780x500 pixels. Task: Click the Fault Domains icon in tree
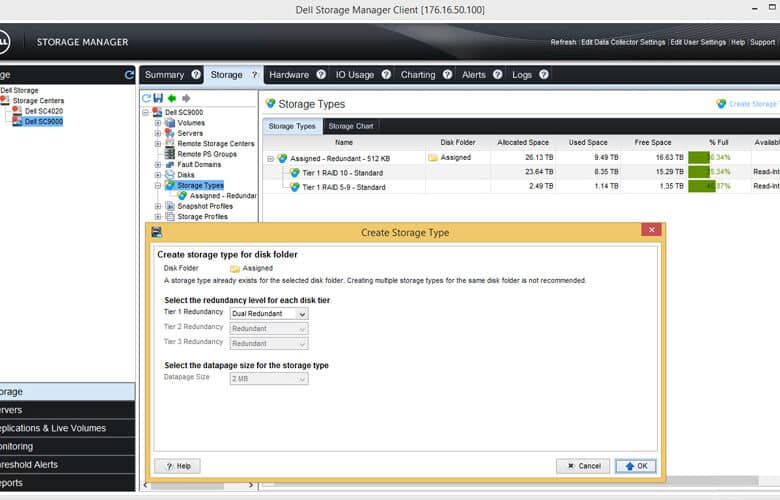click(x=170, y=164)
